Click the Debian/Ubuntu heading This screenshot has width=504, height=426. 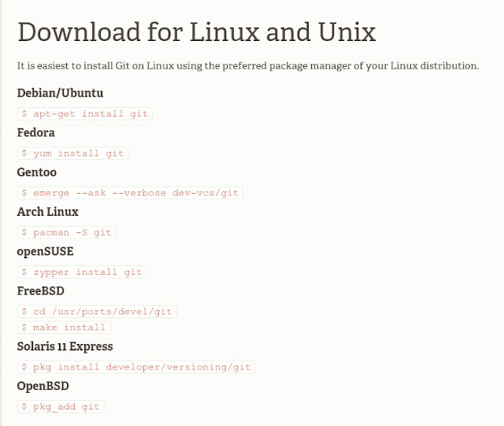click(60, 93)
